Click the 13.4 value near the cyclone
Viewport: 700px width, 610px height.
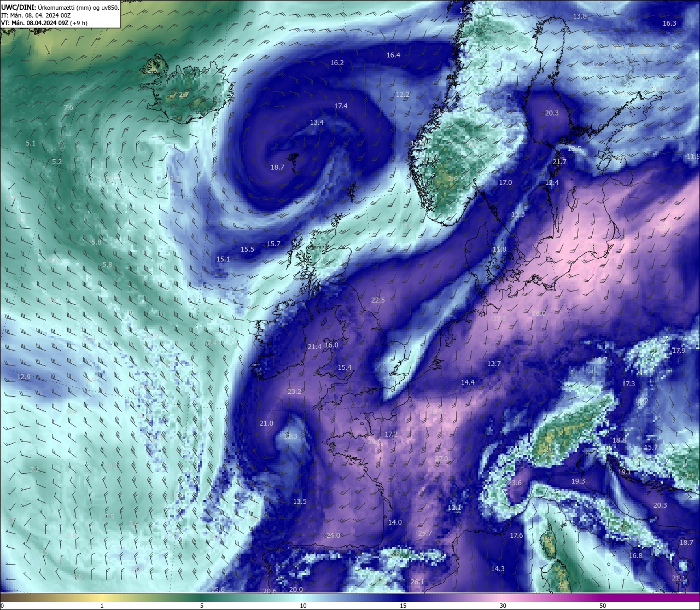(x=317, y=123)
